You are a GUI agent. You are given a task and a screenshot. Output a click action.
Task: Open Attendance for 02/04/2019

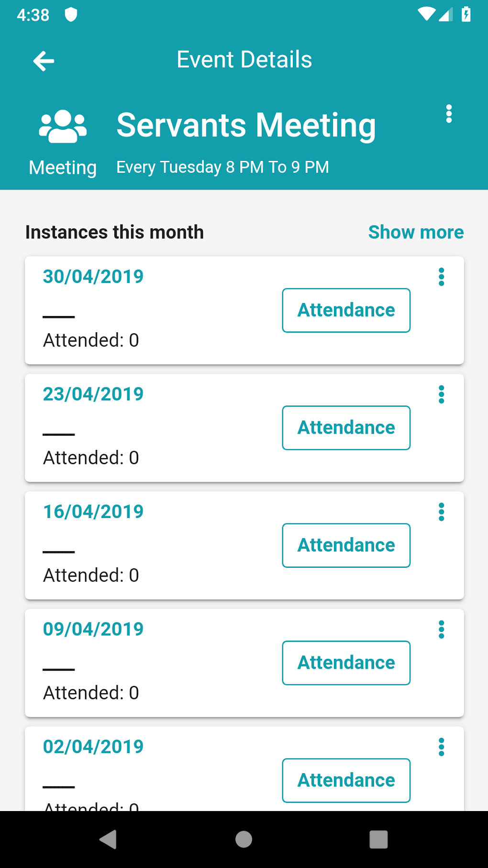point(346,780)
